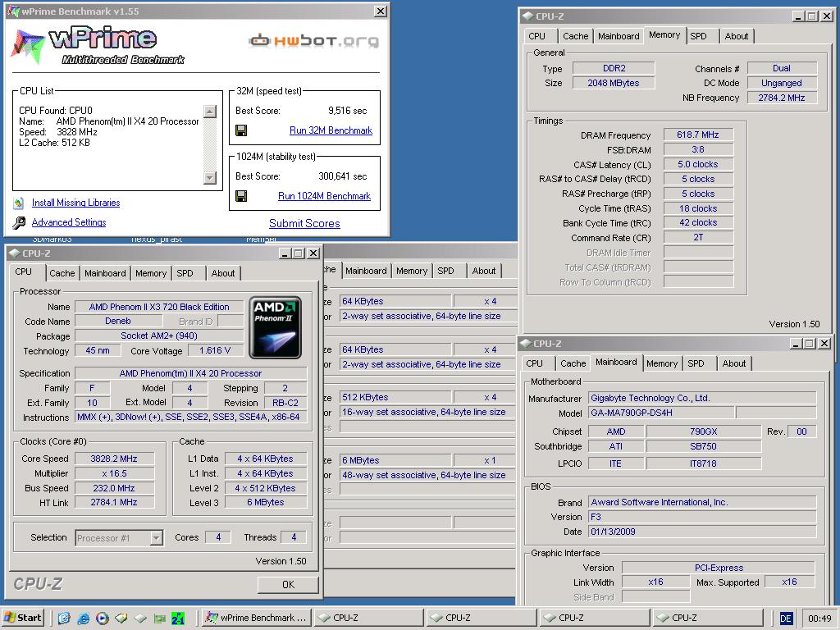
Task: Select CPU tab in the CPU-Z Memory window
Action: pos(536,36)
